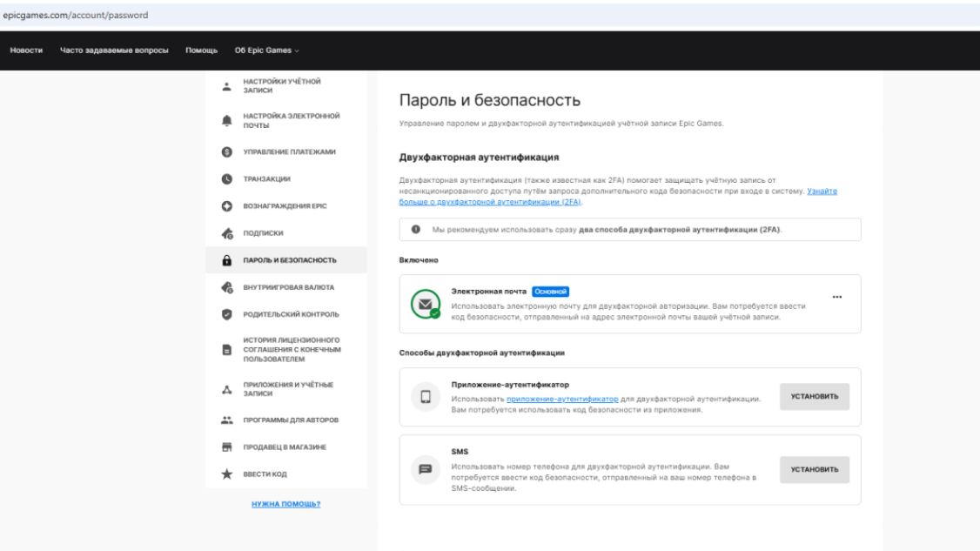This screenshot has width=980, height=551.
Task: Open three-dot menu for email 2FA
Action: click(x=837, y=297)
